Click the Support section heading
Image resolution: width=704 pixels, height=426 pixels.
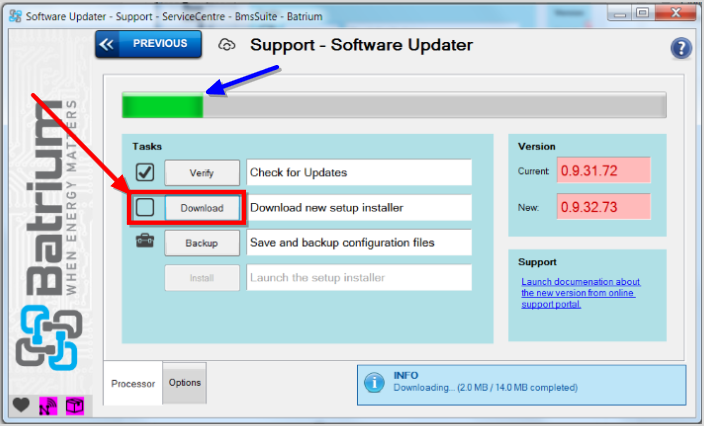click(x=537, y=262)
